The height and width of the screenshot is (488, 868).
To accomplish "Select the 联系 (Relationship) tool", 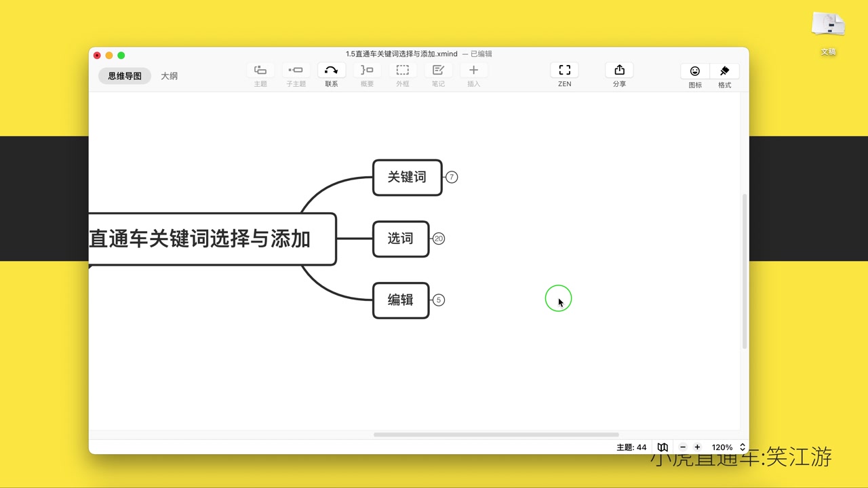I will 331,70.
